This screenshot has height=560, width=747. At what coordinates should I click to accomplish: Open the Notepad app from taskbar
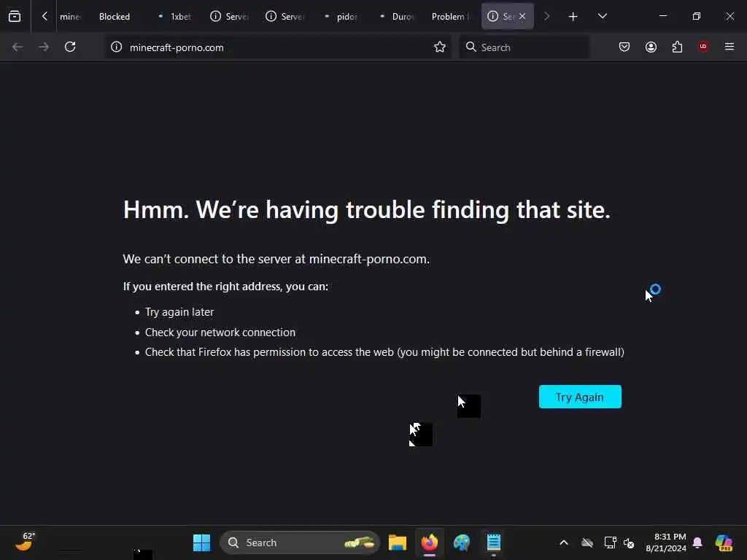tap(494, 542)
